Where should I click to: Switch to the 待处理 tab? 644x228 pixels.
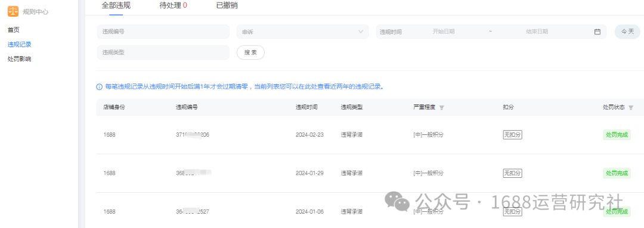[x=173, y=6]
